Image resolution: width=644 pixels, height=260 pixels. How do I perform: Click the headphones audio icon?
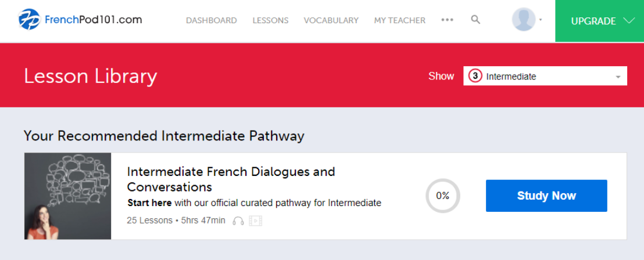[238, 221]
